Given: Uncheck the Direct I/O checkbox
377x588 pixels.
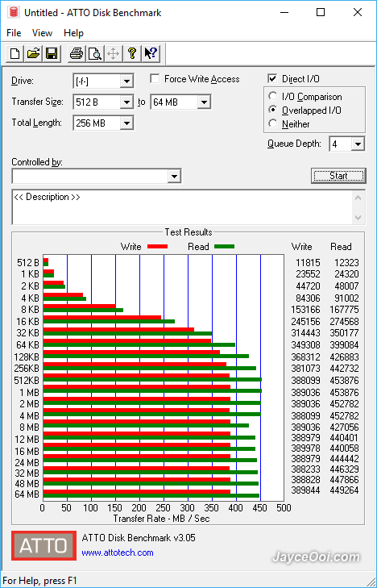Looking at the screenshot, I should (272, 79).
